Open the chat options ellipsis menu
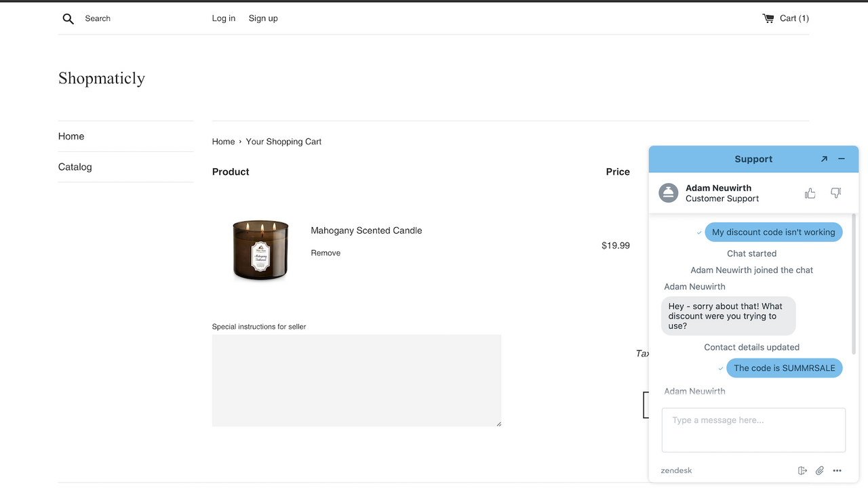This screenshot has height=488, width=868. click(837, 470)
